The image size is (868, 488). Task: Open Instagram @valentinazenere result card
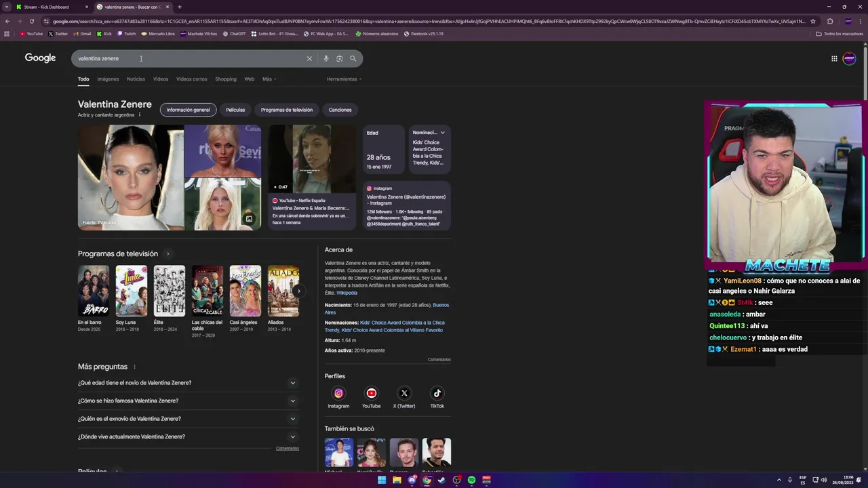407,206
